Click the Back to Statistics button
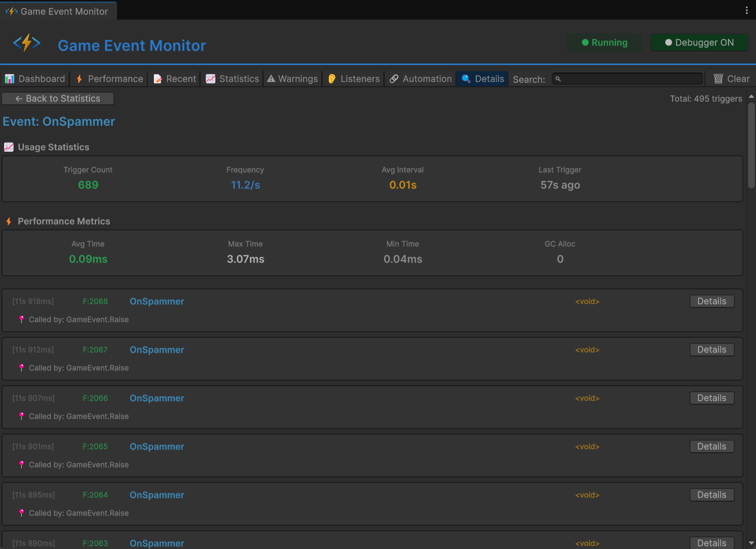 tap(57, 98)
